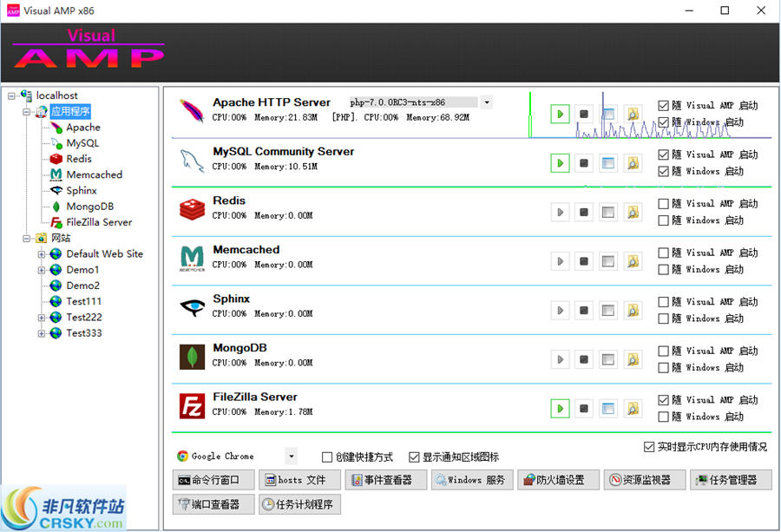This screenshot has height=532, width=781.
Task: Open 任务管理器 from the bottom toolbar
Action: 732,479
